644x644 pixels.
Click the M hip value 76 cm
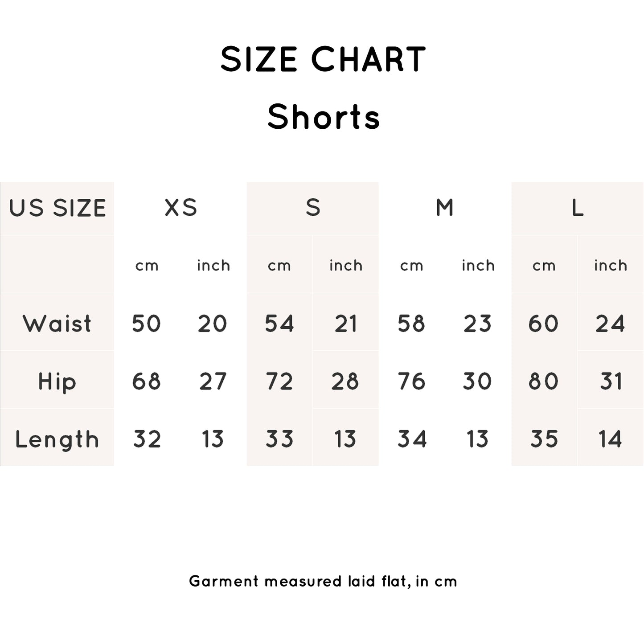tap(411, 381)
